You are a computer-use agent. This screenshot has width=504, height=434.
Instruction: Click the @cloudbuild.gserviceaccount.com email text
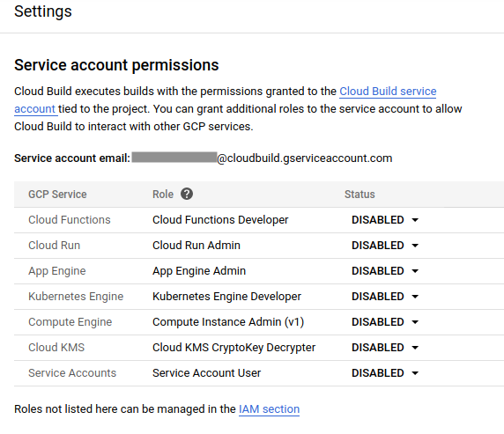tap(305, 158)
